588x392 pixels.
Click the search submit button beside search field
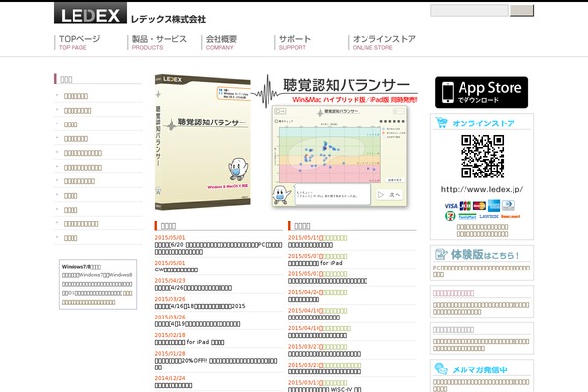click(x=521, y=10)
